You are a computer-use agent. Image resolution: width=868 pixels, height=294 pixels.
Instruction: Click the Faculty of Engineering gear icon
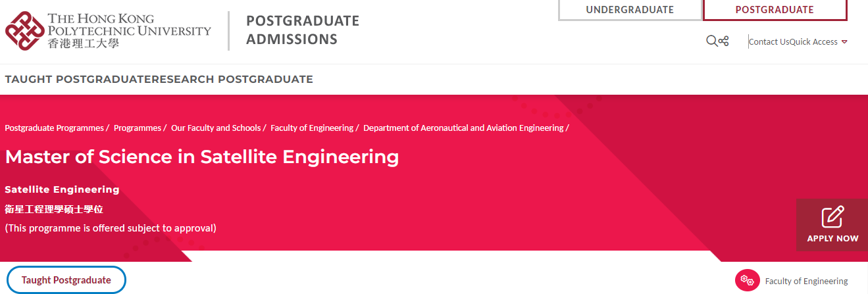(x=747, y=280)
